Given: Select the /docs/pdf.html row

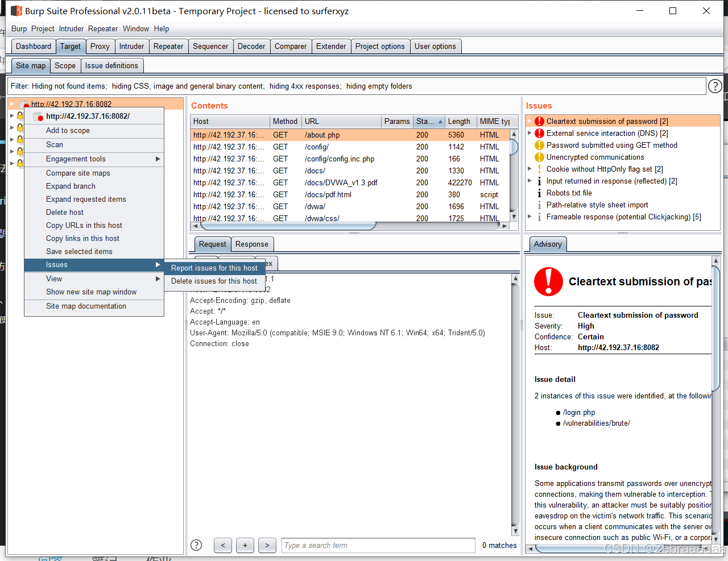Looking at the screenshot, I should 350,194.
